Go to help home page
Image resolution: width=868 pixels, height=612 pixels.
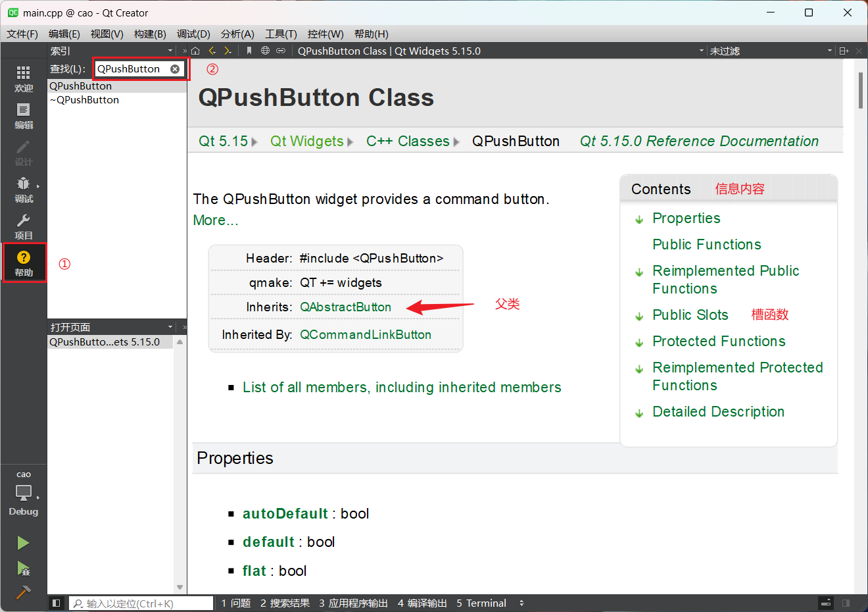[x=195, y=51]
